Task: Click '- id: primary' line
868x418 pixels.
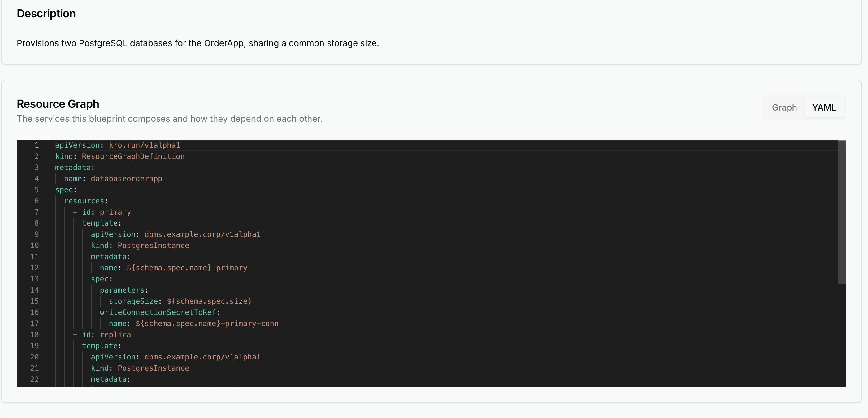Action: [x=102, y=212]
